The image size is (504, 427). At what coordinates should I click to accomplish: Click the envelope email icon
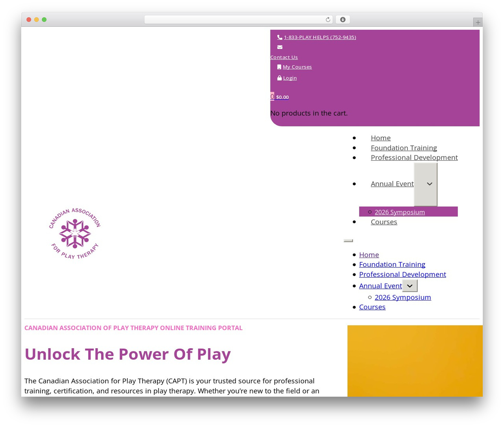280,47
